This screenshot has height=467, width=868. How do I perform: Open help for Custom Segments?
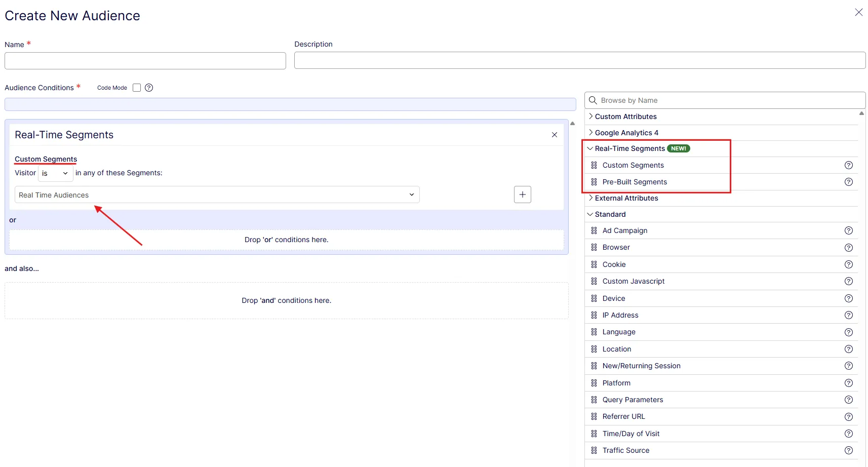pyautogui.click(x=849, y=165)
